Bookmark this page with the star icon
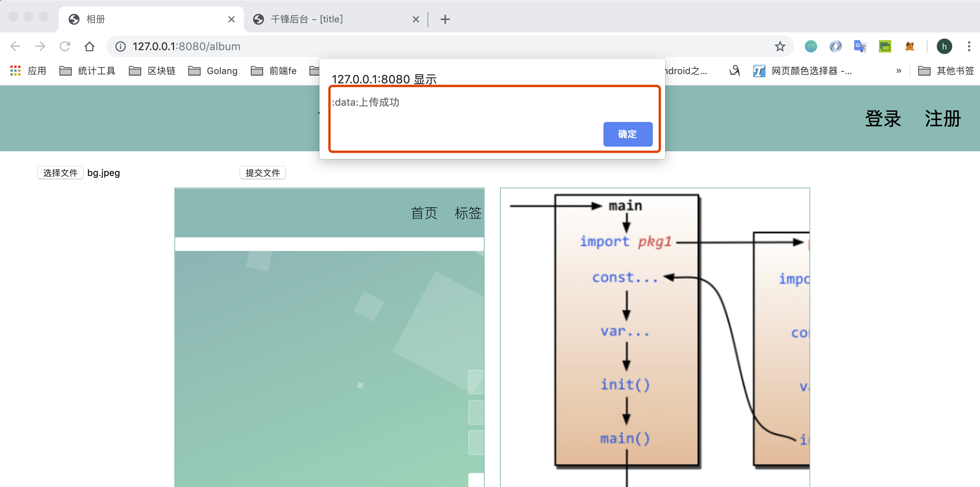Screen dimensions: 980x487 780,46
